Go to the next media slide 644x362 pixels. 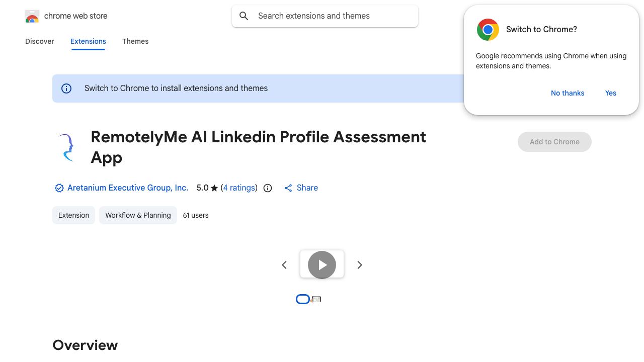(x=360, y=265)
